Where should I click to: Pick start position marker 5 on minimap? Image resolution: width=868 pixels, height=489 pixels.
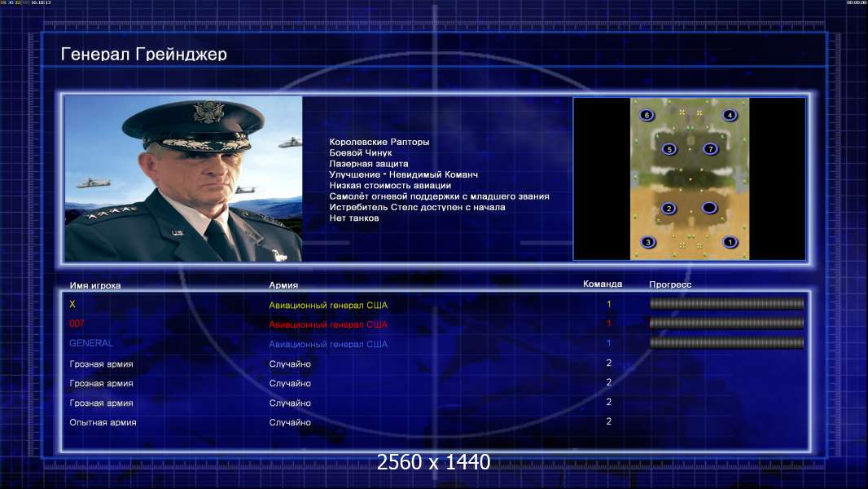(x=669, y=149)
